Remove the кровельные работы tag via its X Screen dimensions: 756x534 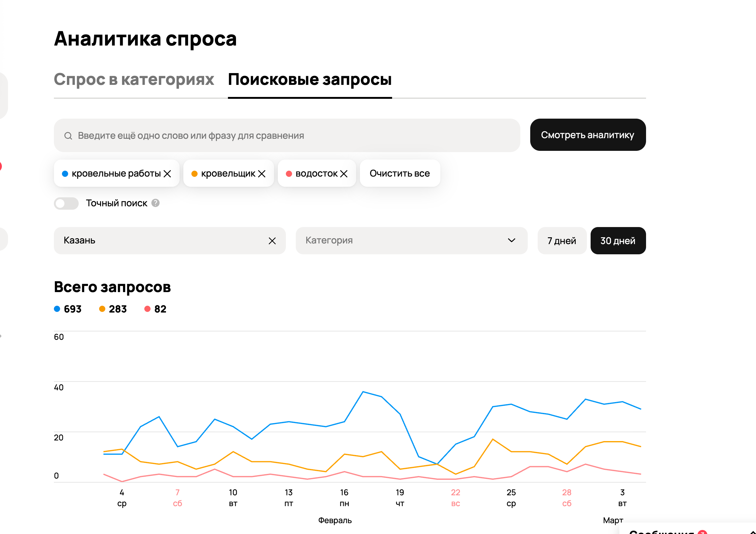click(x=167, y=174)
